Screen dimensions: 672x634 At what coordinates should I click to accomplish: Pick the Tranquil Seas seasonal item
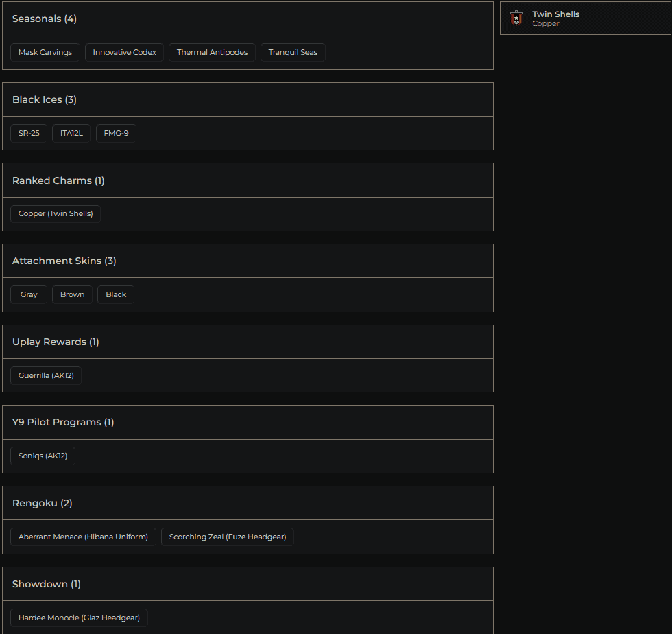[293, 52]
